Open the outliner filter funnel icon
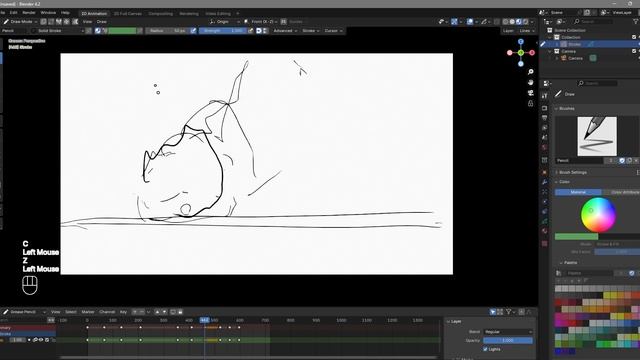Image resolution: width=640 pixels, height=360 pixels. click(x=636, y=21)
